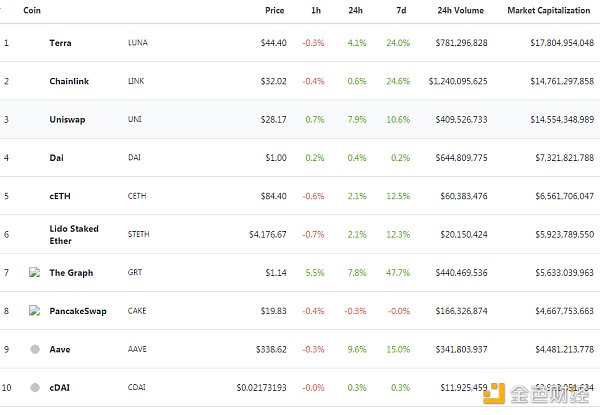
Task: Click the broken image icon beside The Graph
Action: (x=35, y=272)
